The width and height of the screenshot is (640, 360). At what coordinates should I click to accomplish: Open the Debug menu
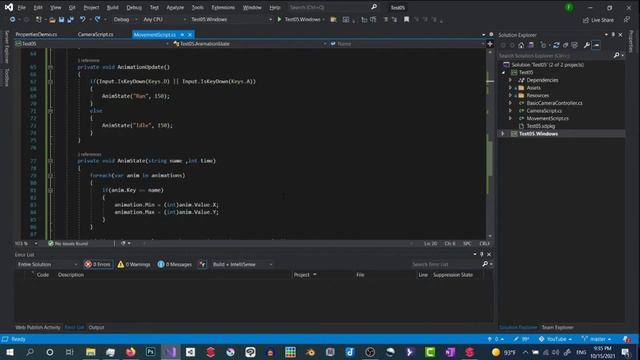coord(134,7)
